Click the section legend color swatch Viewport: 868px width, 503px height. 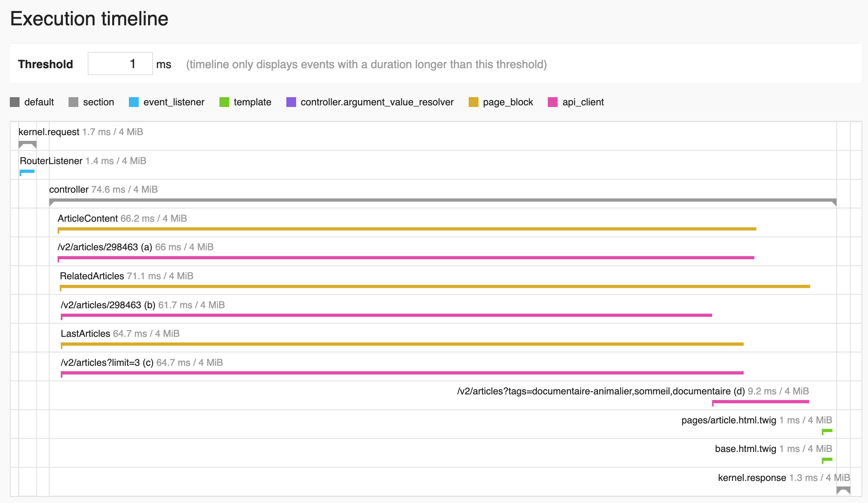(x=73, y=102)
